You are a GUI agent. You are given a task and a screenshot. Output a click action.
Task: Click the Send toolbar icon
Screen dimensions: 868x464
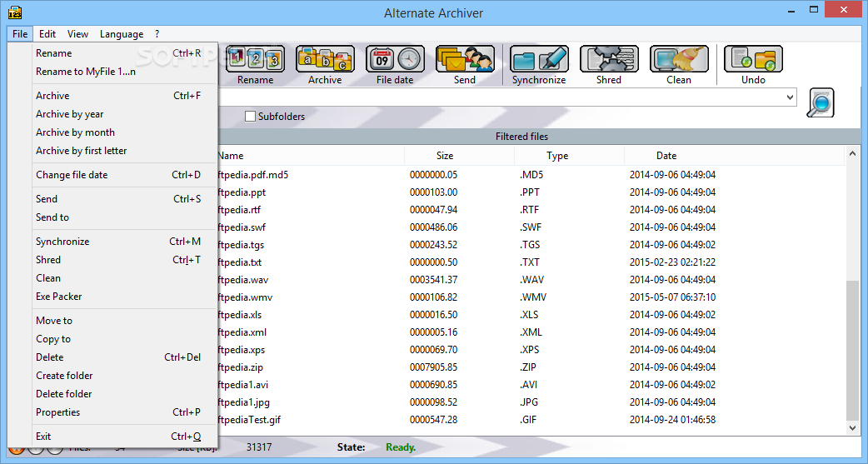pos(465,59)
